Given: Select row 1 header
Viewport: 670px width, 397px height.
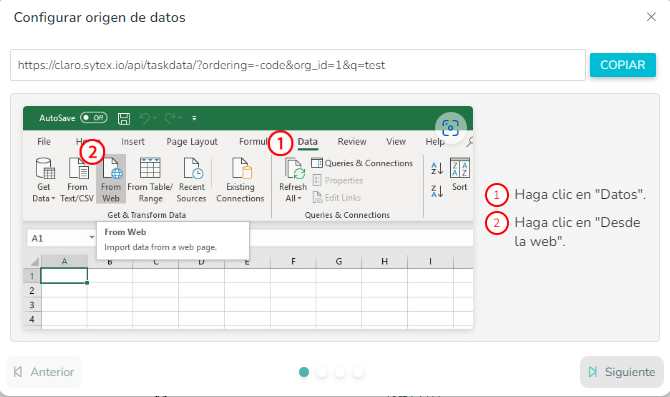Looking at the screenshot, I should [32, 276].
